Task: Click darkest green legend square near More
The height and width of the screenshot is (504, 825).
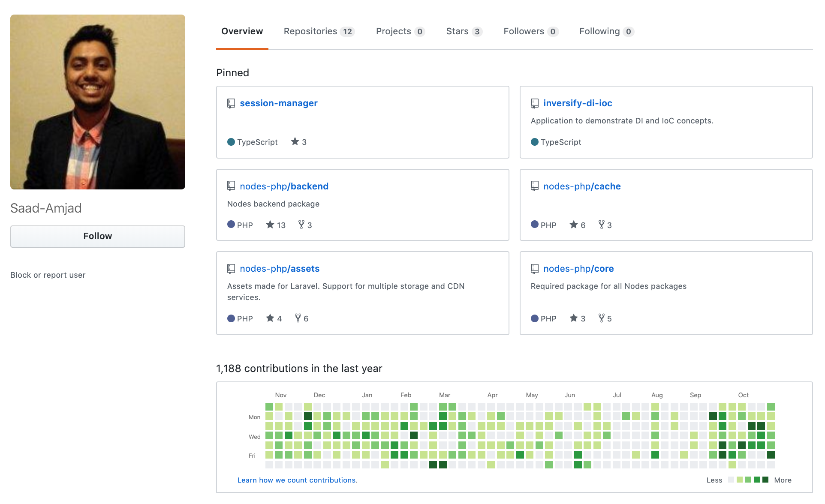Action: point(765,480)
